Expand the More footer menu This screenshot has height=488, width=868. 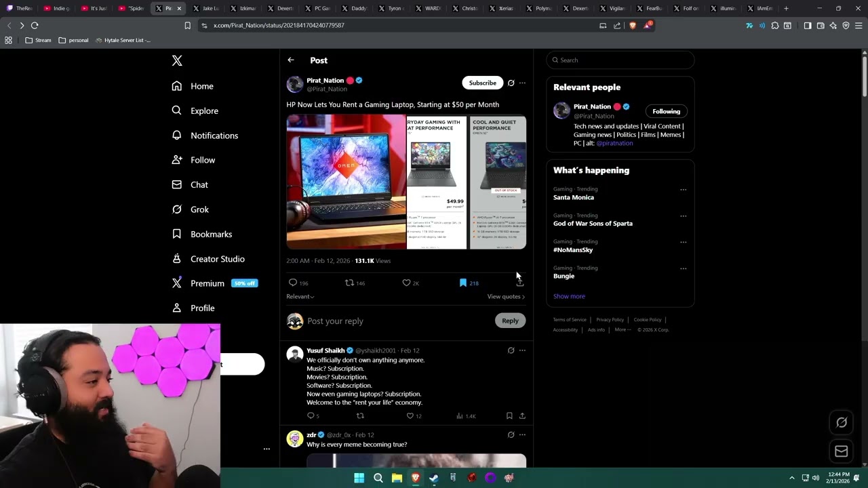coord(623,329)
